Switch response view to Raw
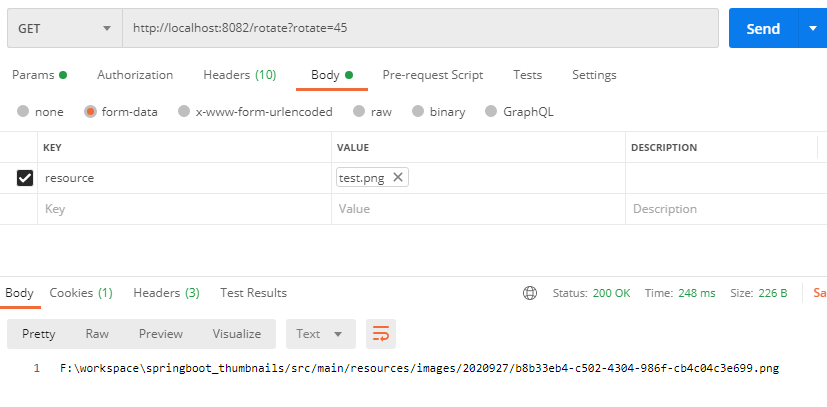The height and width of the screenshot is (407, 827). point(97,334)
